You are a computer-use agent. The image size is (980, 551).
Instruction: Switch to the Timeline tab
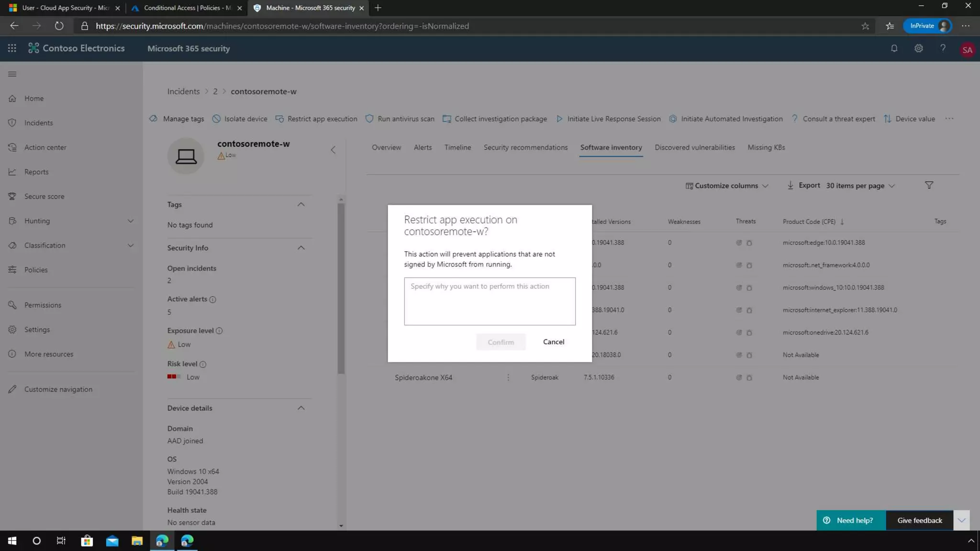point(457,147)
